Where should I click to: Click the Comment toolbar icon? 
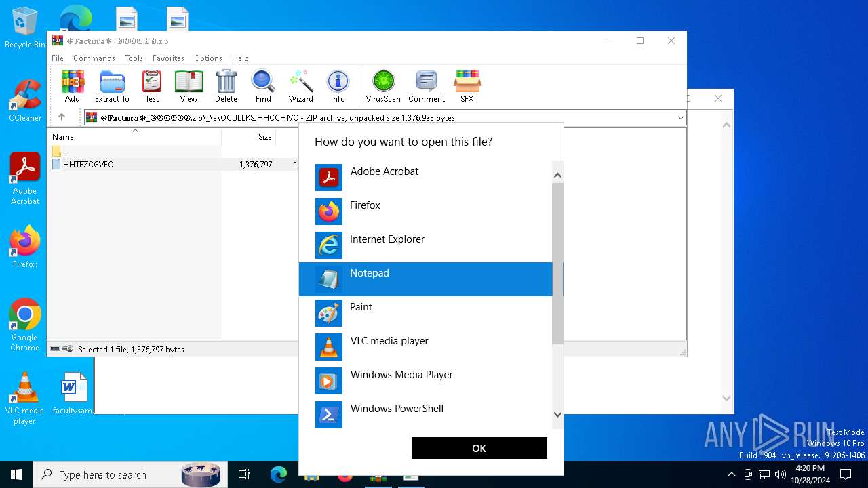(427, 86)
